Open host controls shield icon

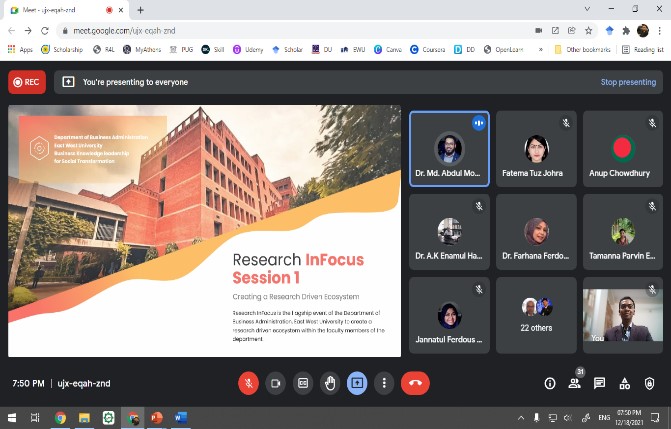tap(649, 383)
